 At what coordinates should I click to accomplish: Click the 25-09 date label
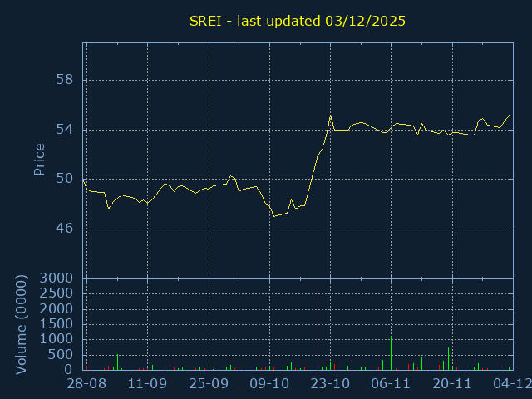(x=208, y=384)
